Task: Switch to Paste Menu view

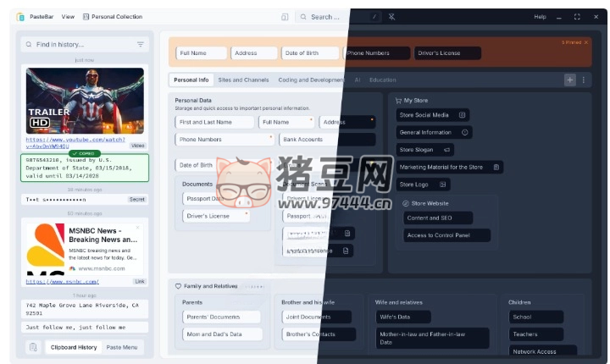Action: click(x=125, y=347)
